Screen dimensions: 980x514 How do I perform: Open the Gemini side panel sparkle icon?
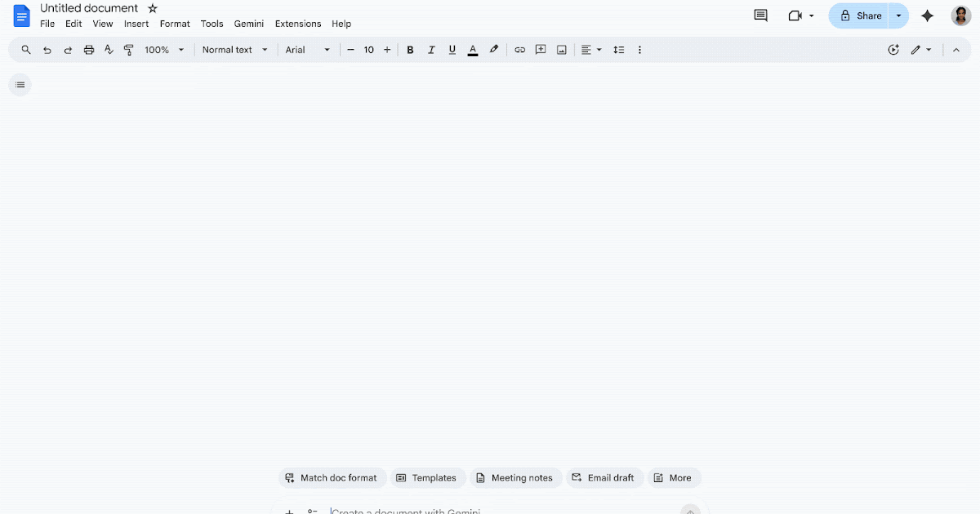(x=928, y=16)
